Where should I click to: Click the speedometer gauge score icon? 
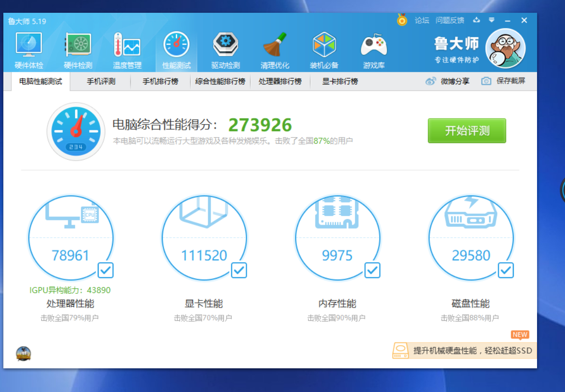(76, 131)
